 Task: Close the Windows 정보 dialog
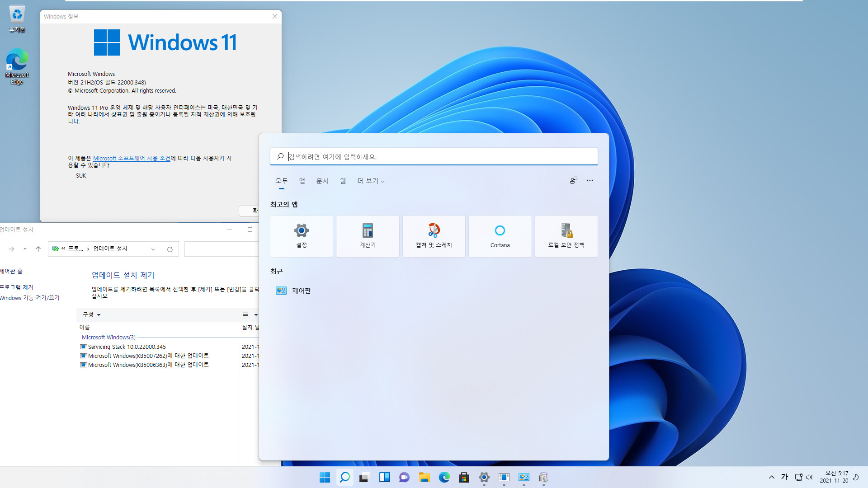point(274,16)
